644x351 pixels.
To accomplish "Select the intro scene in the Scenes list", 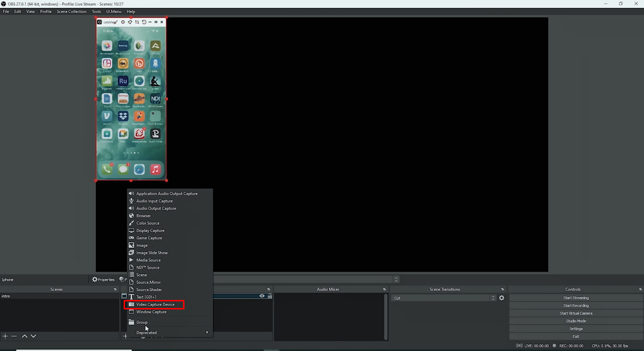I will [6, 296].
